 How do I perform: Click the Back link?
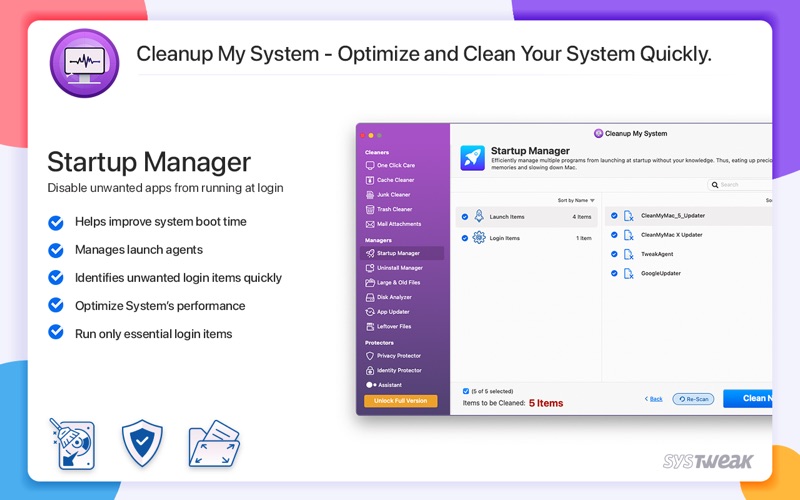(654, 399)
